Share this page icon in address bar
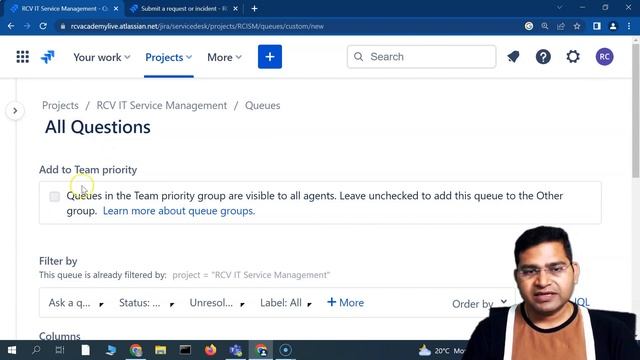Image resolution: width=640 pixels, height=360 pixels. point(561,26)
